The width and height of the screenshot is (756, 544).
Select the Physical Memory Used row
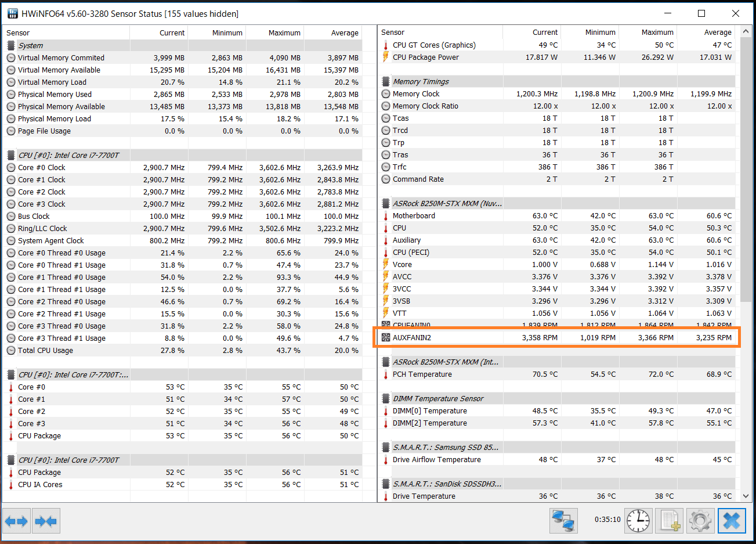[x=182, y=94]
